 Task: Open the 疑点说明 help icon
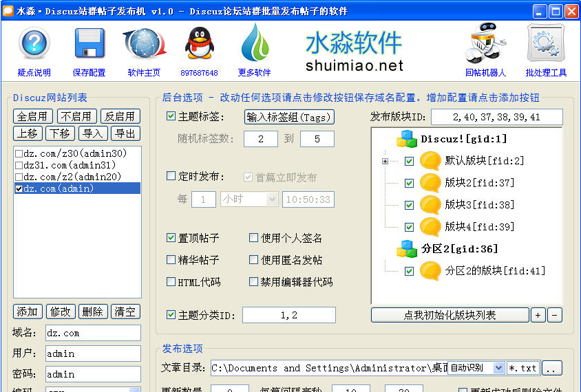click(x=34, y=44)
